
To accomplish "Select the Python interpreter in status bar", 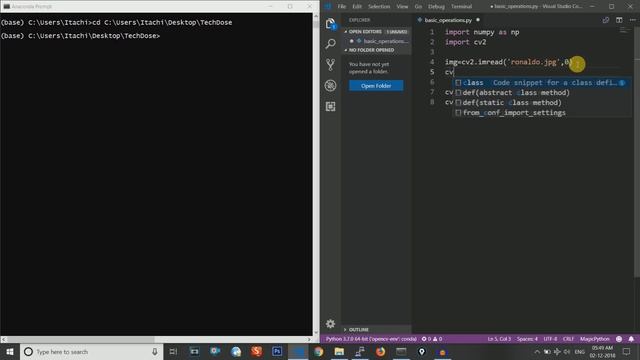I will pos(371,339).
